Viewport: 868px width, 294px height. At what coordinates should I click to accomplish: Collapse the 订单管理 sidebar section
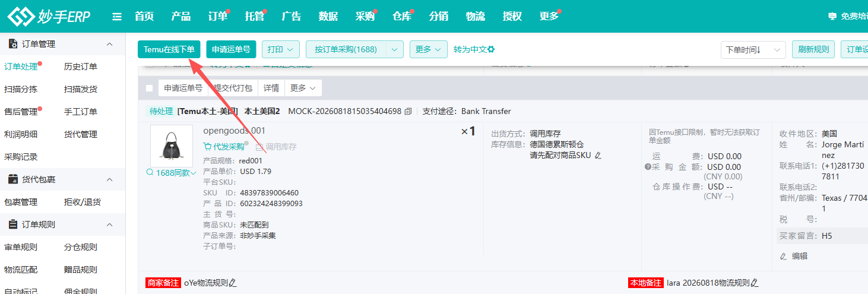(x=109, y=44)
